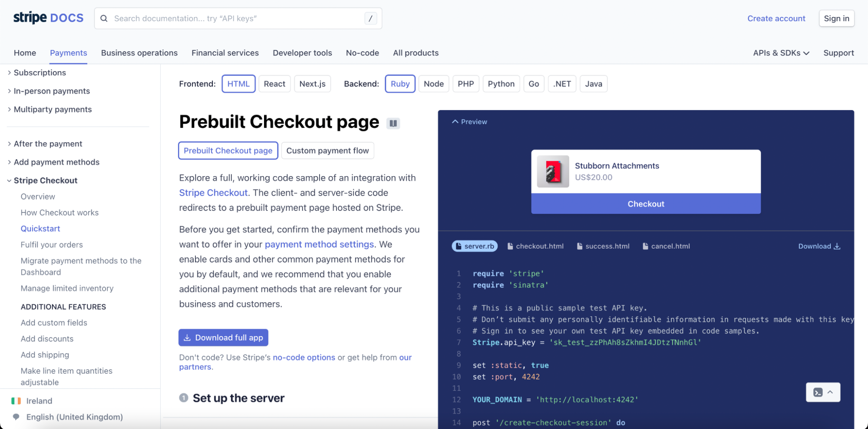868x429 pixels.
Task: Focus the search documentation field
Action: point(238,18)
